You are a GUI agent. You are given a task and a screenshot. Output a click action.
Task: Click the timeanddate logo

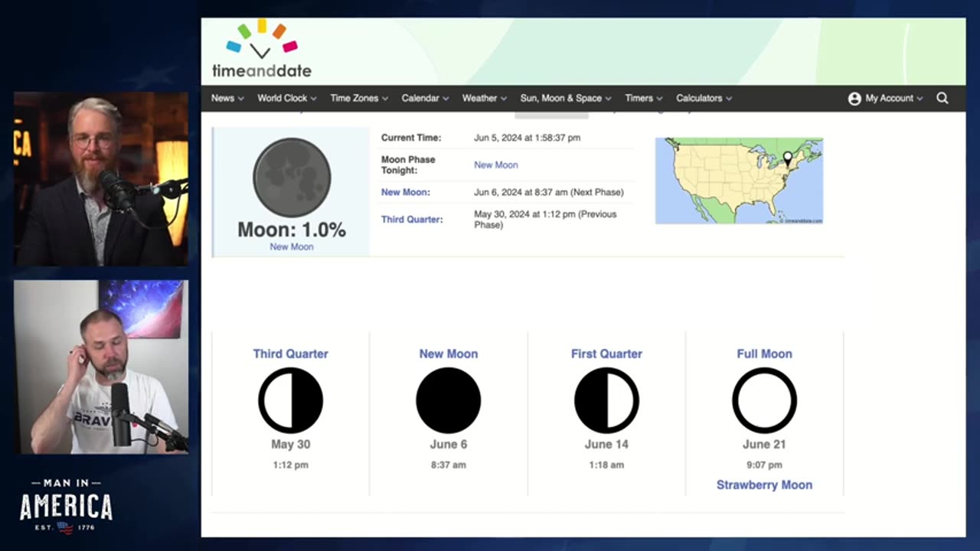(x=261, y=49)
